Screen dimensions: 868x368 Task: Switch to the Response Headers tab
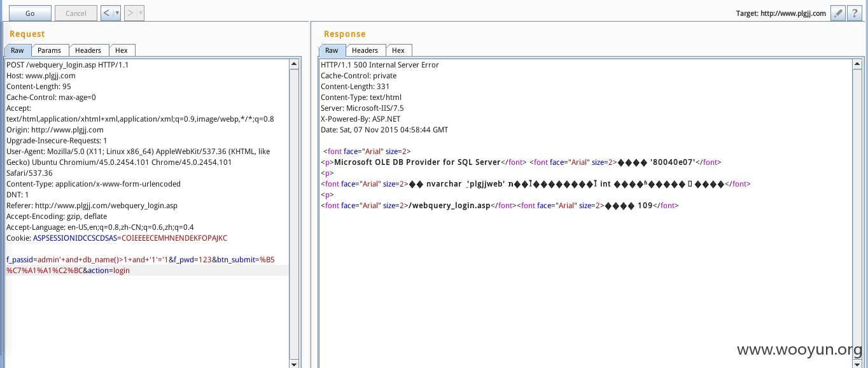tap(365, 50)
